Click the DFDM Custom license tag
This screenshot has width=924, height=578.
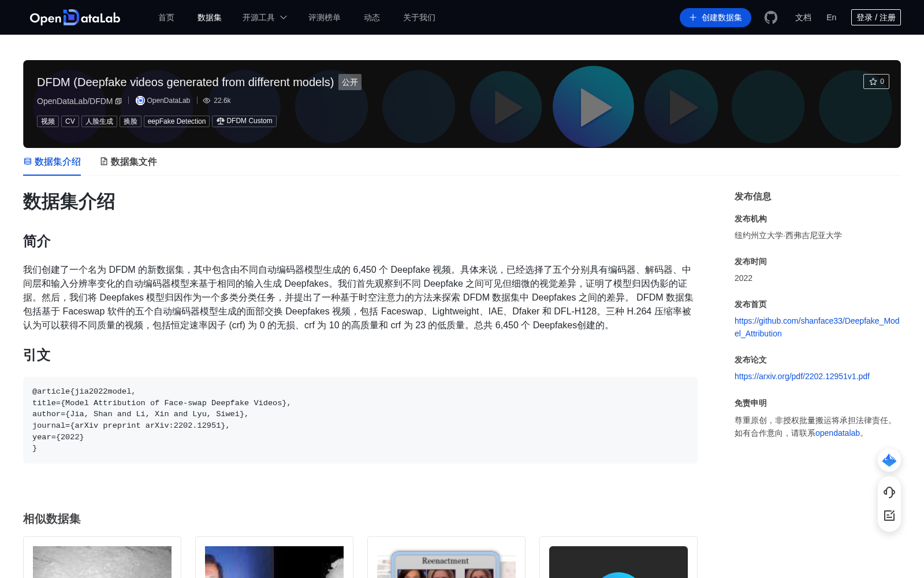coord(244,121)
